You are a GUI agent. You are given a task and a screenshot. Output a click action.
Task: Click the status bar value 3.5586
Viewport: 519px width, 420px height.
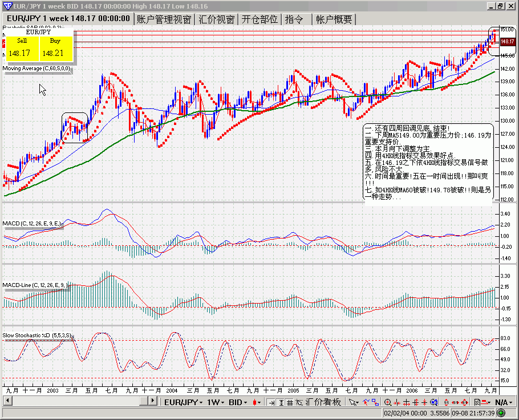[440, 413]
